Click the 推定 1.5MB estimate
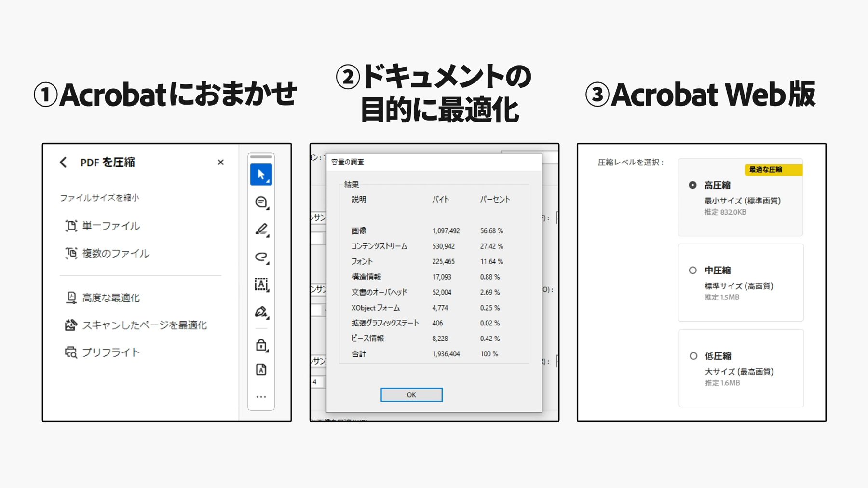This screenshot has height=488, width=868. click(x=722, y=298)
